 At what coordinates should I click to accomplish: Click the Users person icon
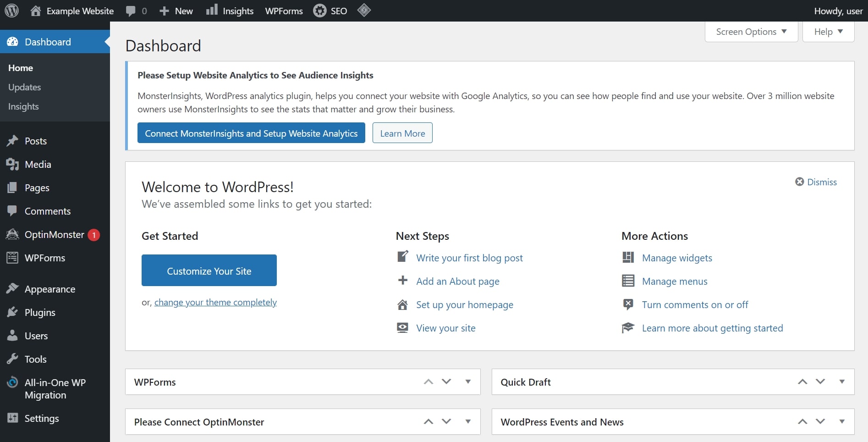(12, 336)
